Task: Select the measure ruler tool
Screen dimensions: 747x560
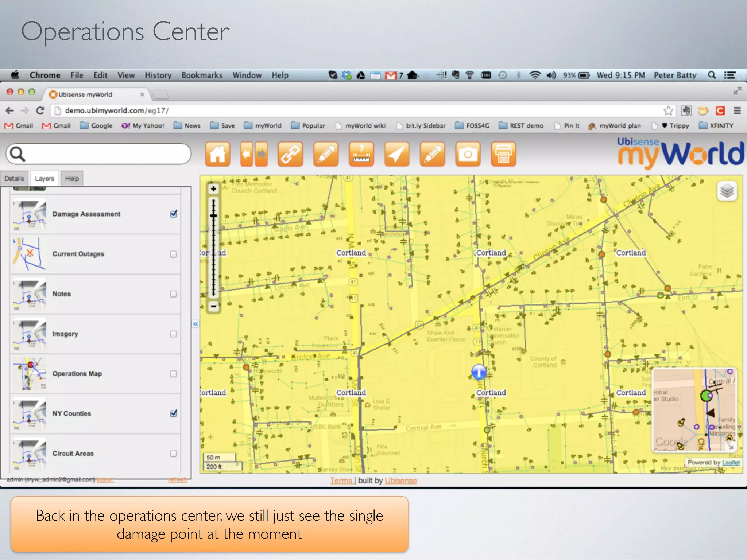Action: coord(361,154)
